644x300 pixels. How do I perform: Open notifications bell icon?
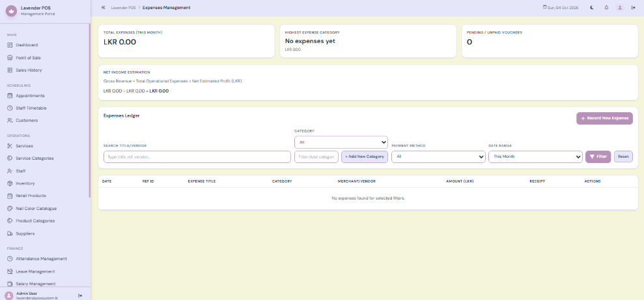[606, 8]
